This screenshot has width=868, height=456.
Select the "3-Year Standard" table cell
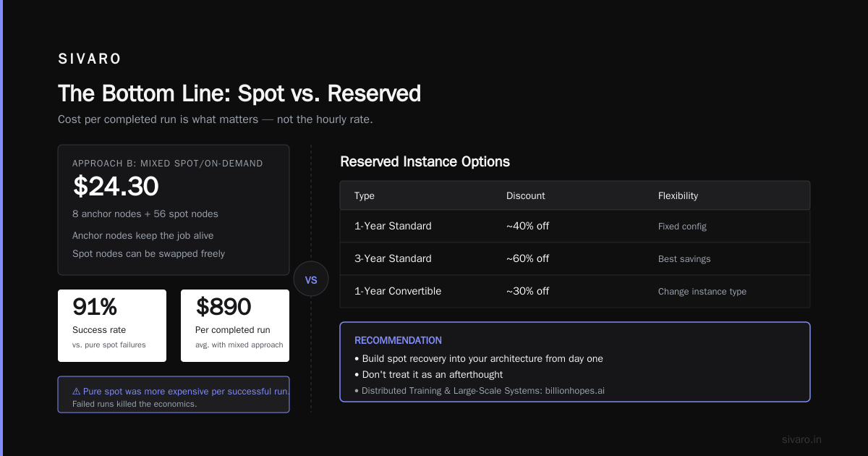393,258
